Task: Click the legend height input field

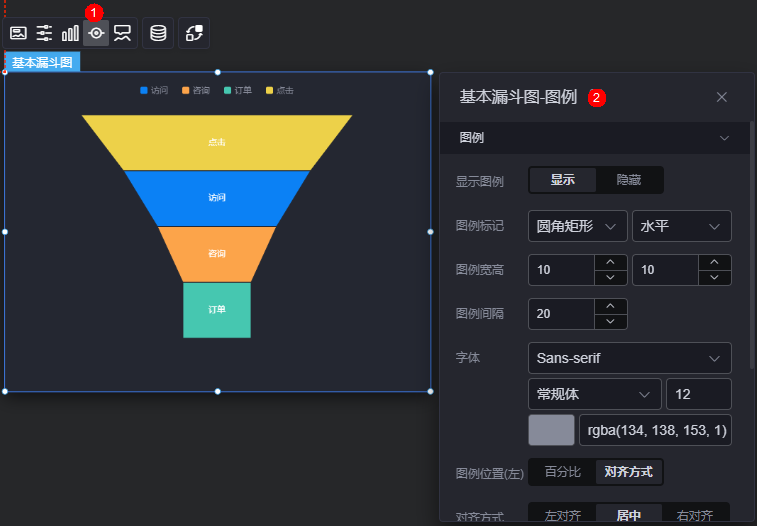Action: [x=665, y=270]
